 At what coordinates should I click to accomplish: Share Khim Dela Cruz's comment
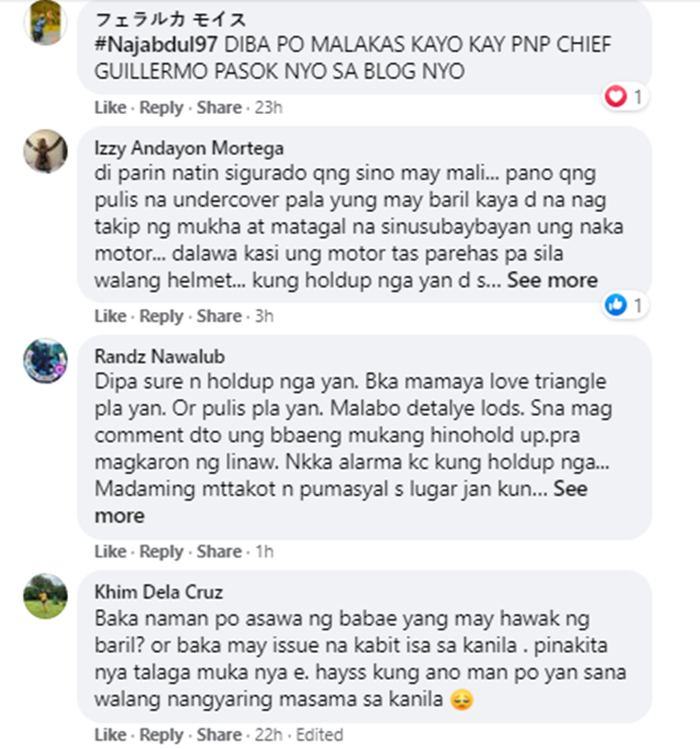click(219, 735)
